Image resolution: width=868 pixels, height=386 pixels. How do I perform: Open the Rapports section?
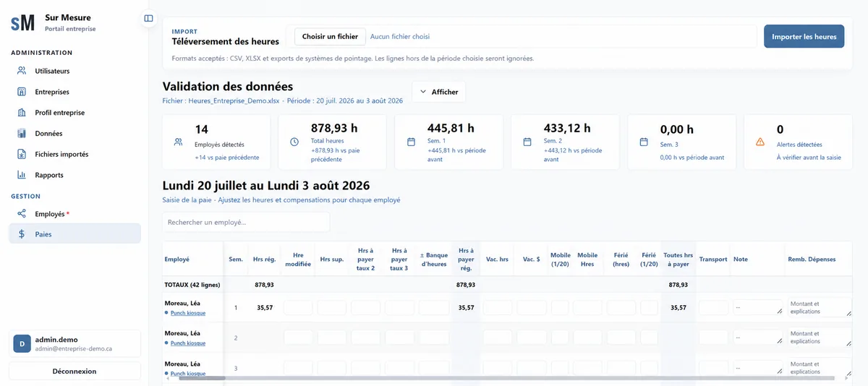pyautogui.click(x=75, y=175)
